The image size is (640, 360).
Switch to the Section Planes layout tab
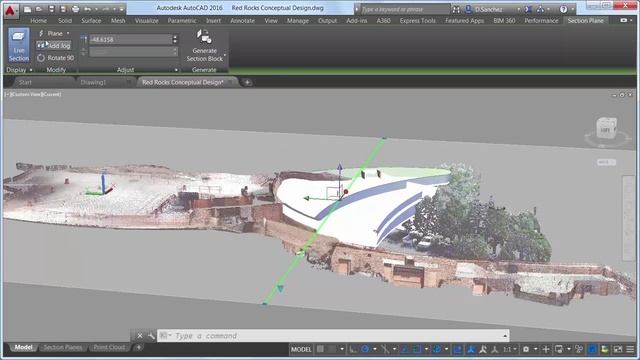tap(63, 347)
